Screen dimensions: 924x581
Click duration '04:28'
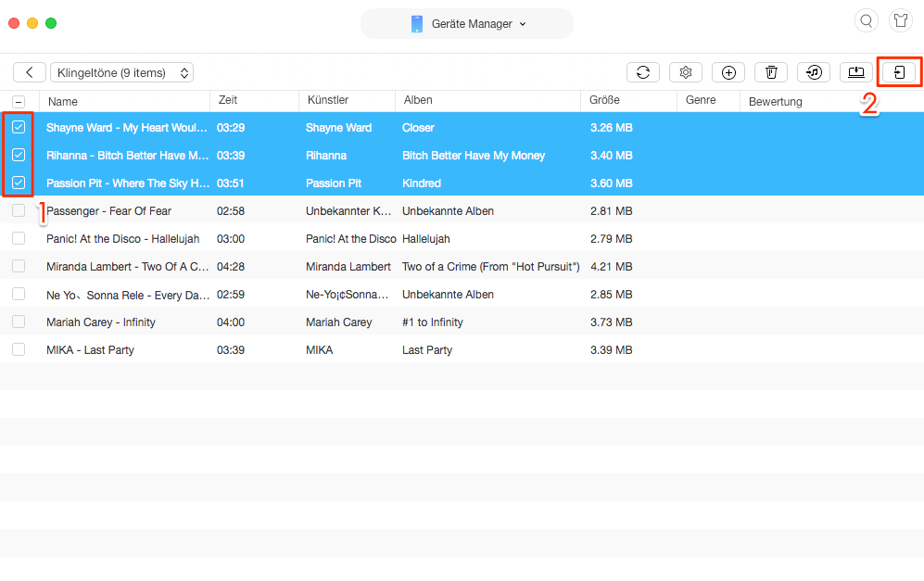[231, 266]
